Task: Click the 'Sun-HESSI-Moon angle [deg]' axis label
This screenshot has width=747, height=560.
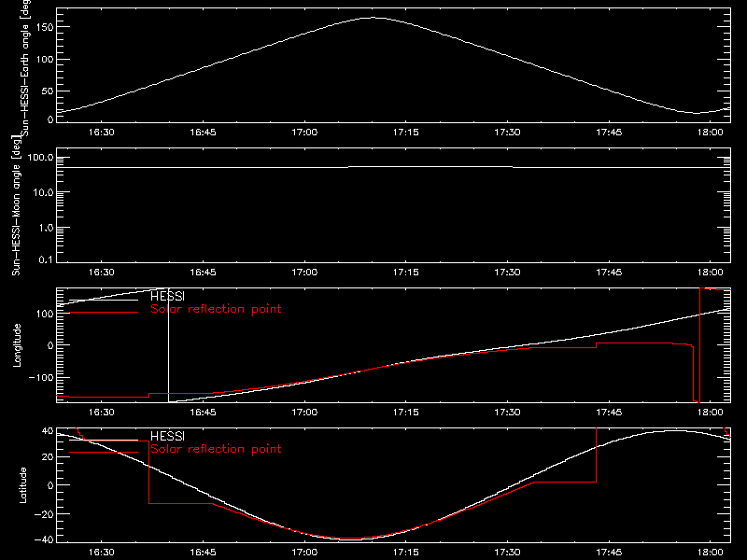Action: pos(17,205)
